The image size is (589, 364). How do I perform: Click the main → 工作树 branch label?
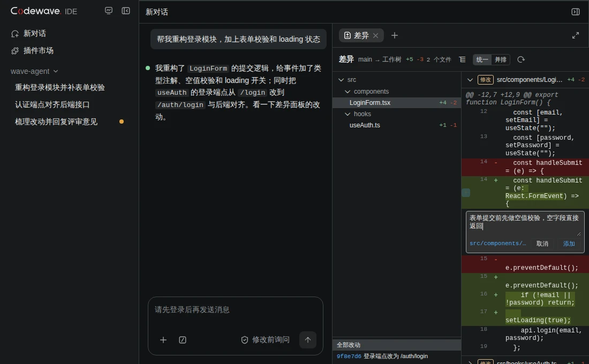380,59
